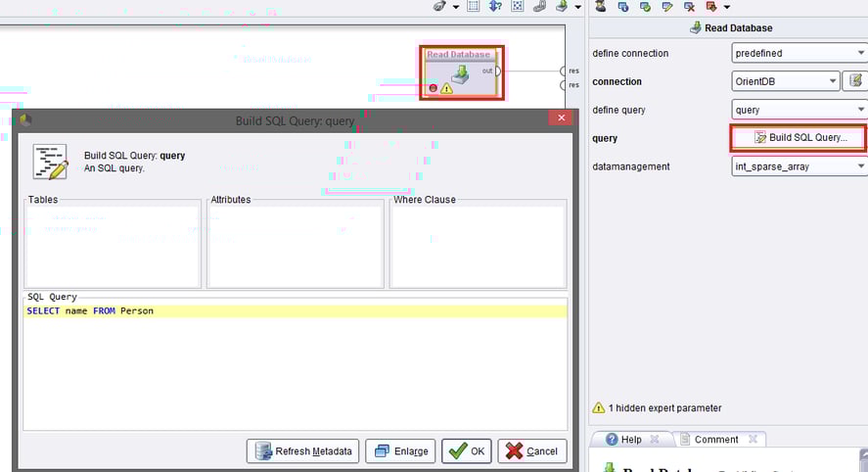Close the Build SQL Query dialog
Viewport: 868px width, 472px height.
[x=562, y=118]
